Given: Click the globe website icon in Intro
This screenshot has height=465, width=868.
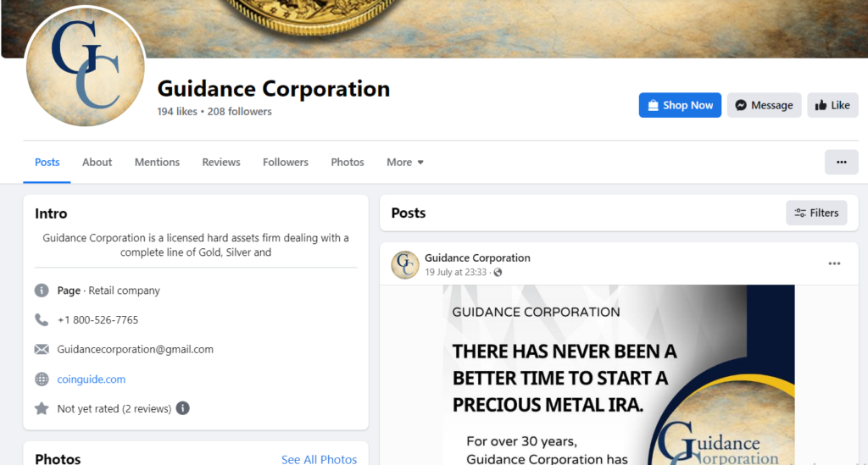Looking at the screenshot, I should [x=42, y=379].
